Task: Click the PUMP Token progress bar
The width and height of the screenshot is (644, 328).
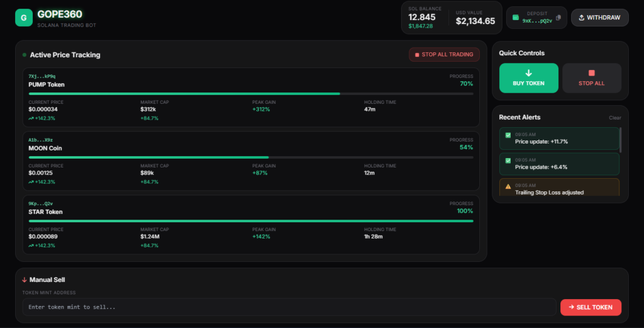Action: (251, 94)
